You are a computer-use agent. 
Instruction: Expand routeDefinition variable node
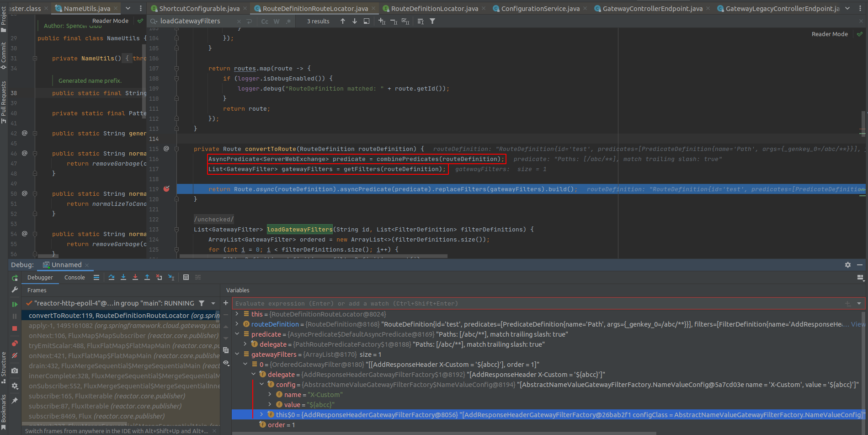(x=237, y=324)
